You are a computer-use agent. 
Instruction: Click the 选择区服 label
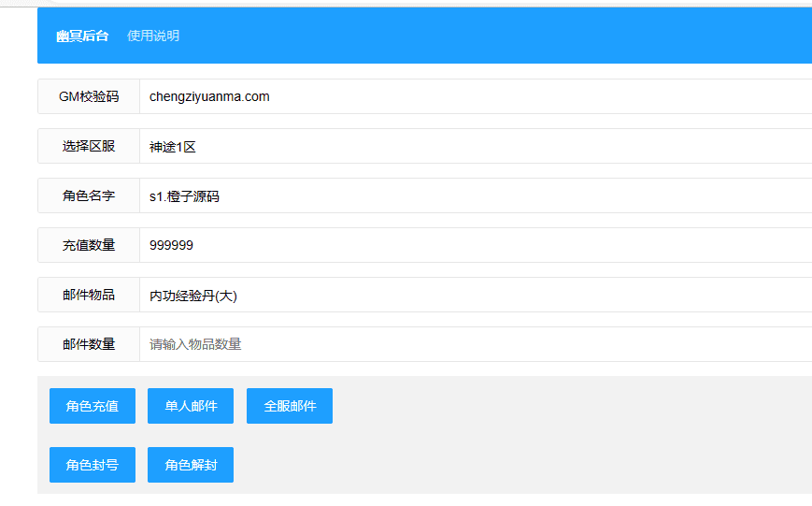(89, 146)
